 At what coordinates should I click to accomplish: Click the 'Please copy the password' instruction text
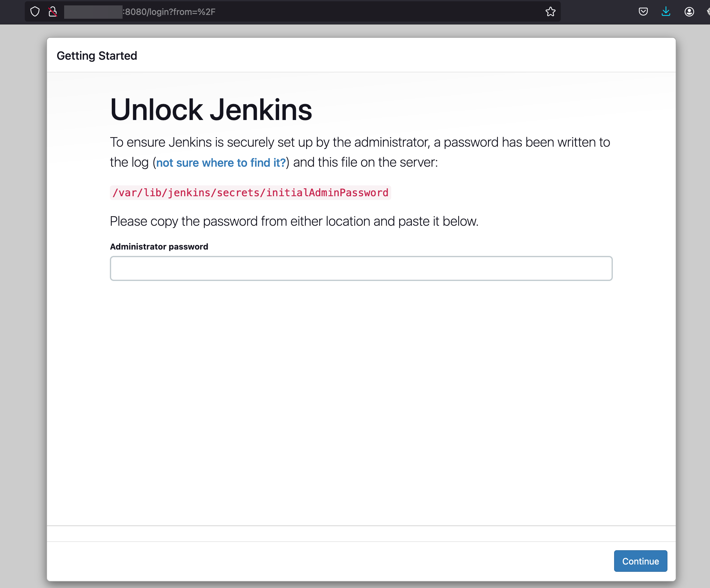[x=294, y=222]
